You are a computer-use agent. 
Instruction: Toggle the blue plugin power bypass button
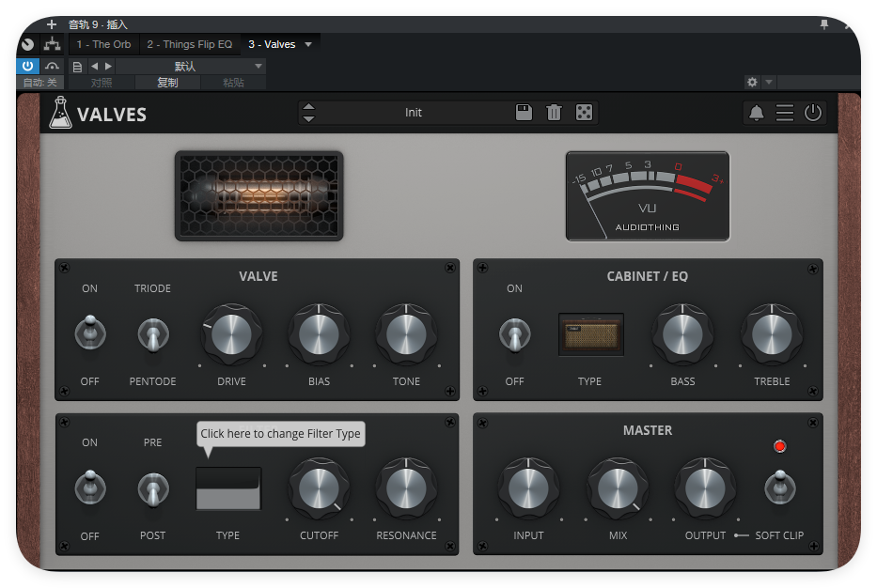point(27,66)
